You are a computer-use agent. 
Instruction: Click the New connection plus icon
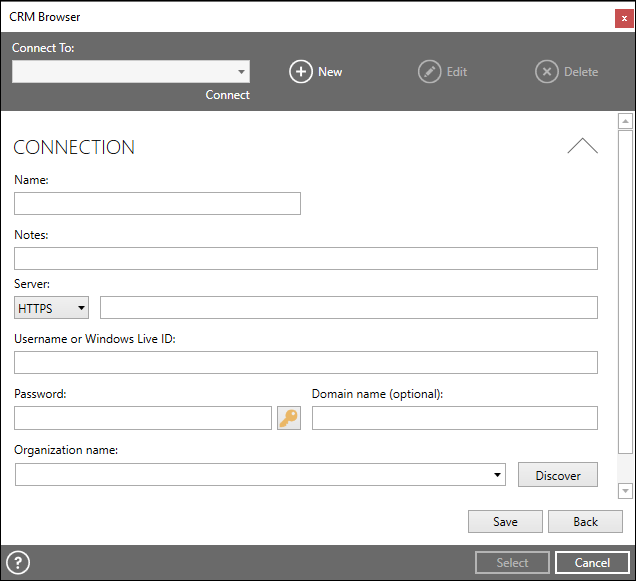pyautogui.click(x=301, y=72)
